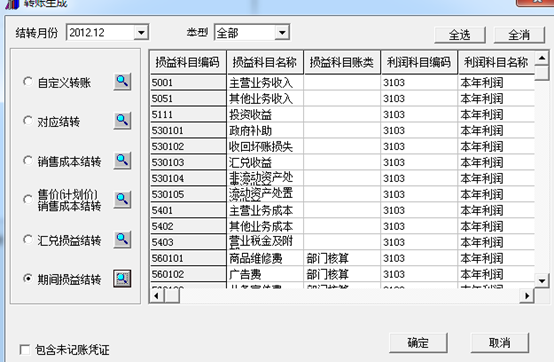555x363 pixels.
Task: Click the 损益科目名称 column header
Action: click(x=265, y=62)
